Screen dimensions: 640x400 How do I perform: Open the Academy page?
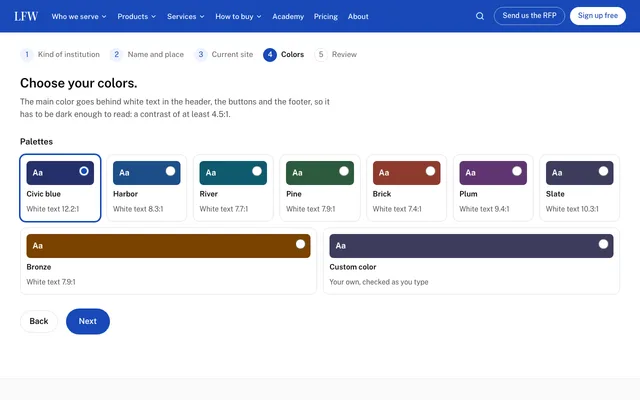(288, 16)
